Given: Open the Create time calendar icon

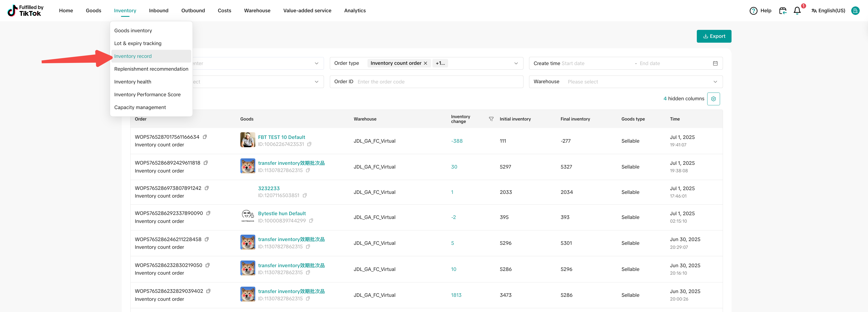Looking at the screenshot, I should pos(715,63).
